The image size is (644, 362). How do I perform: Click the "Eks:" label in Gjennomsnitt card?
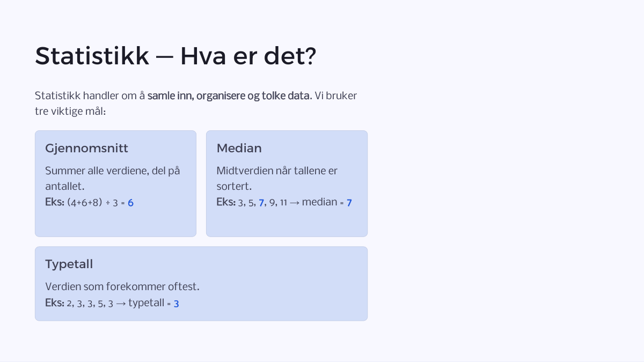[x=55, y=203]
